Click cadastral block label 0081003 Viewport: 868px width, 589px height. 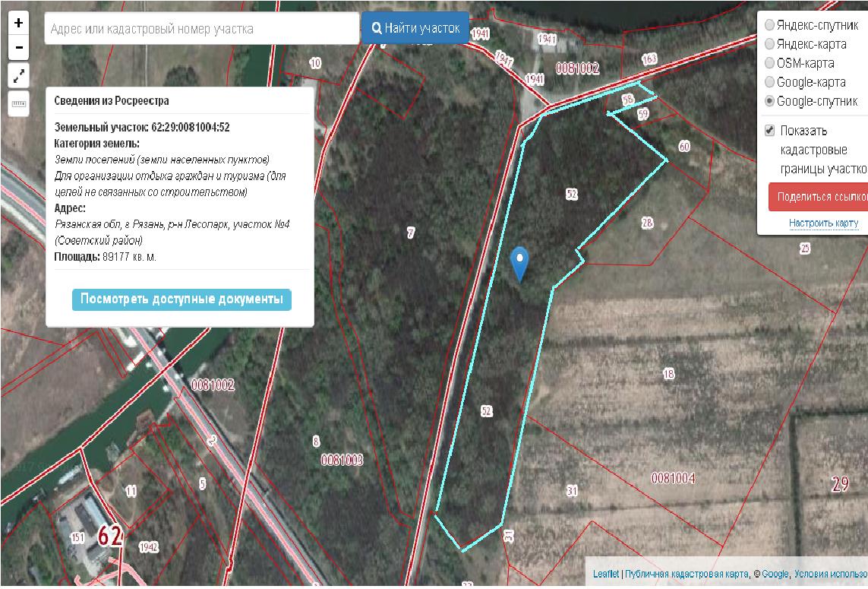pyautogui.click(x=342, y=460)
